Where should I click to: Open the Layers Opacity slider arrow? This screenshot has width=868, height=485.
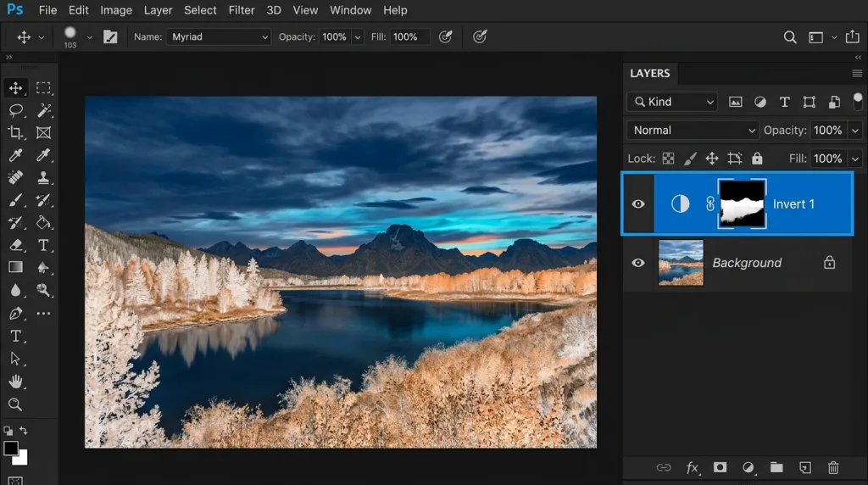coord(855,131)
